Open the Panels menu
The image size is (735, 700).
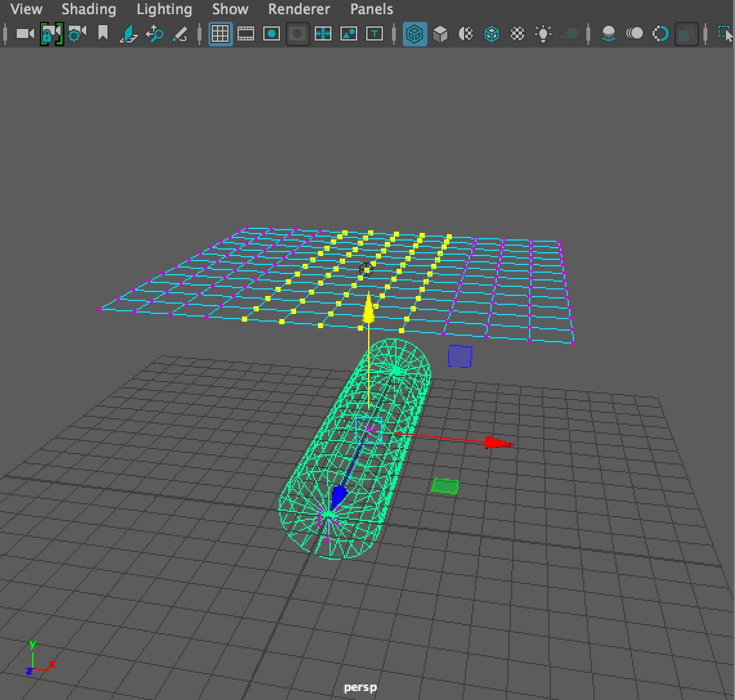point(372,9)
